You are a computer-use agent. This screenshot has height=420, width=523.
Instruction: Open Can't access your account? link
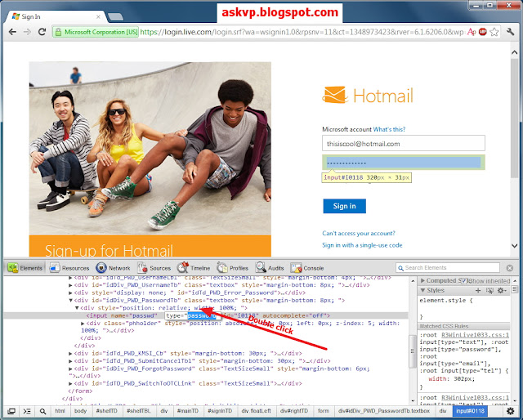[x=359, y=233]
